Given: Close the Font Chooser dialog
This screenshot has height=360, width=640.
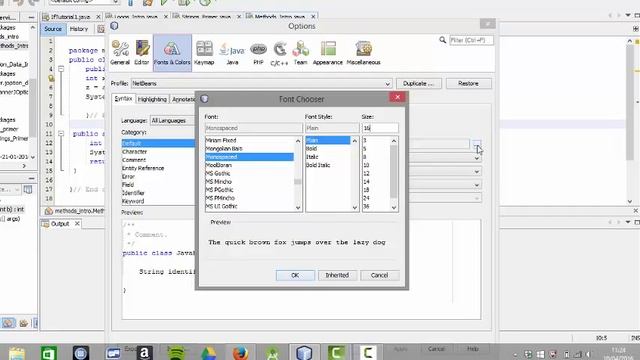Looking at the screenshot, I should point(398,97).
